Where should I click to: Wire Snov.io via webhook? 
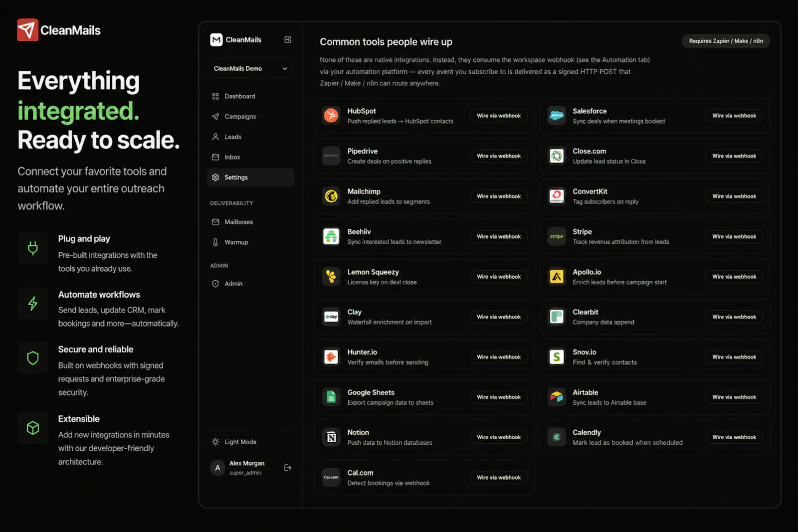click(x=734, y=357)
